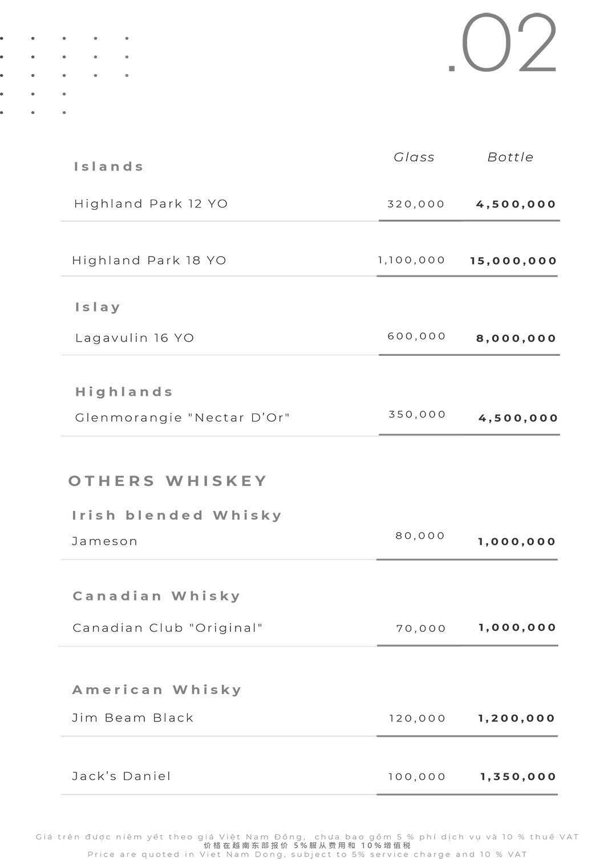Click Canadian Club "Original" text
This screenshot has width=616, height=860.
167,628
